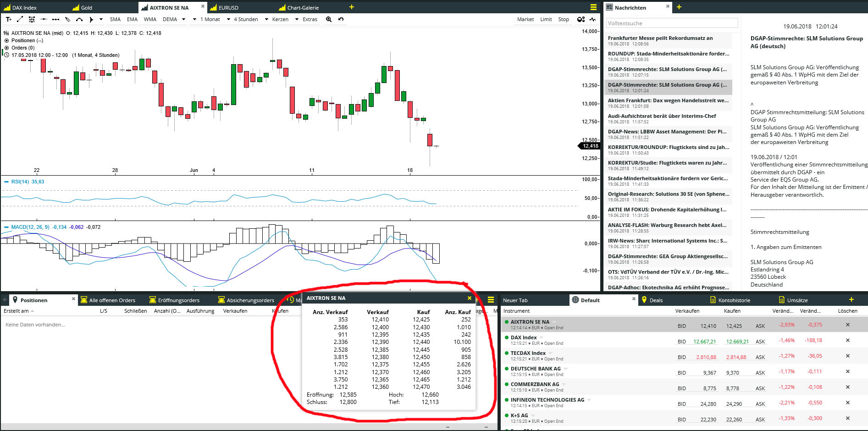The image size is (868, 431).
Task: Open the chart panel hamburger menu
Action: [593, 7]
